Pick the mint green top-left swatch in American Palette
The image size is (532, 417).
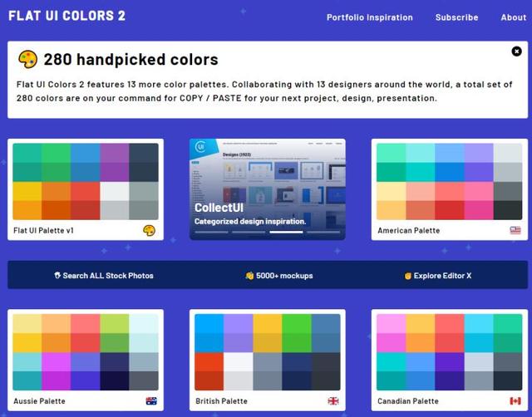[x=392, y=153]
